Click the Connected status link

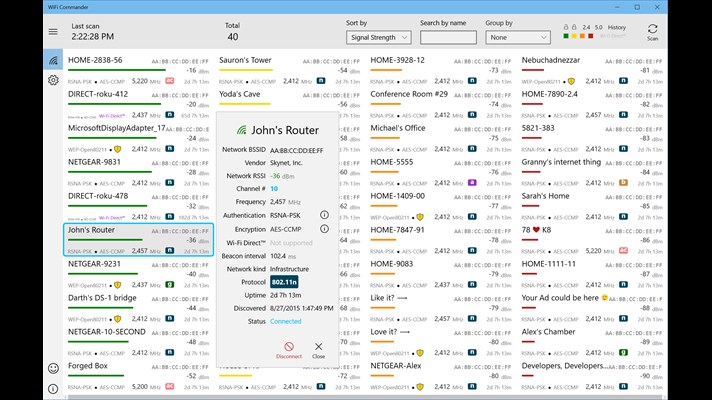[x=285, y=321]
